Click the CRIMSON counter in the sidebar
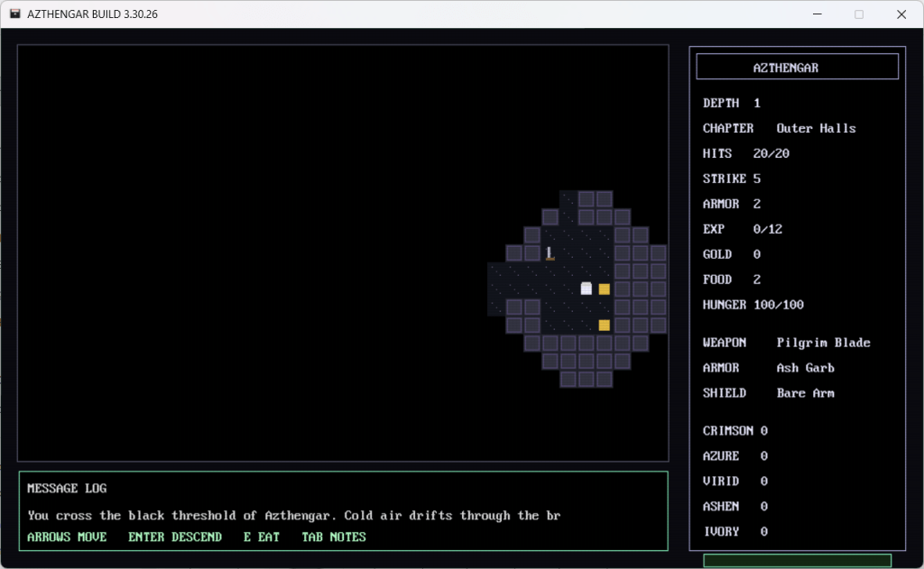This screenshot has height=569, width=924. [x=735, y=431]
